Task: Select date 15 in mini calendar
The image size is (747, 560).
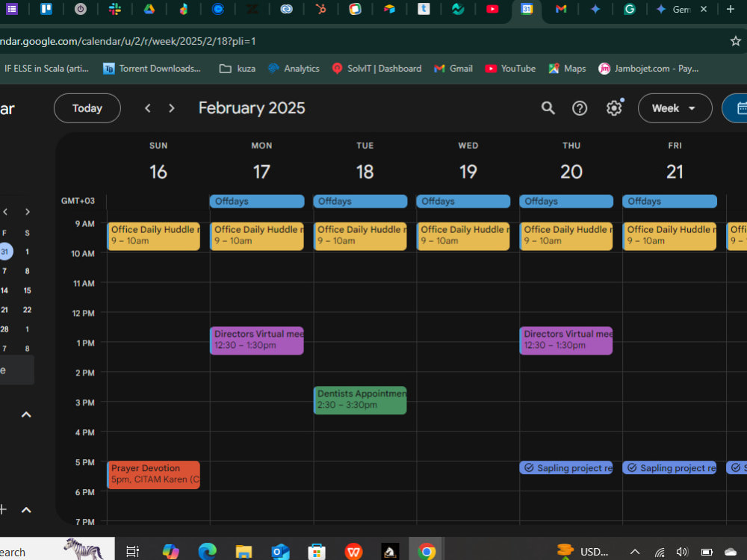Action: click(27, 290)
